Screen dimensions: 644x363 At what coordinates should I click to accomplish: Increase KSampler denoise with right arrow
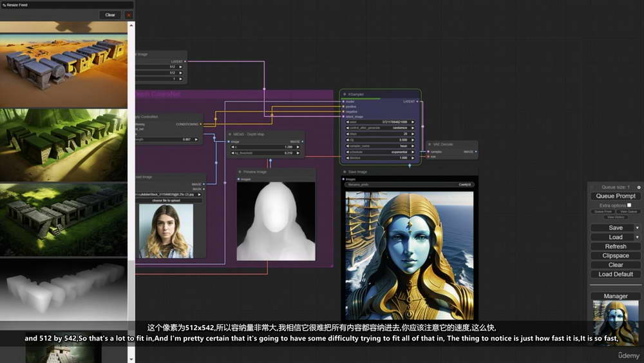pos(412,158)
